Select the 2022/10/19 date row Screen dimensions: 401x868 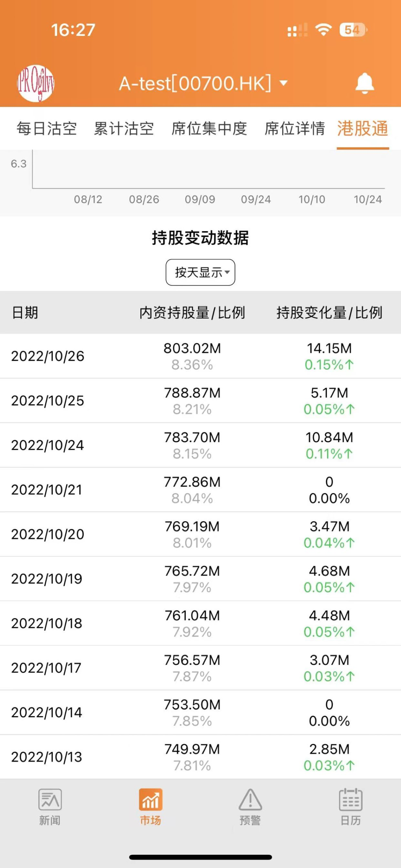click(200, 578)
